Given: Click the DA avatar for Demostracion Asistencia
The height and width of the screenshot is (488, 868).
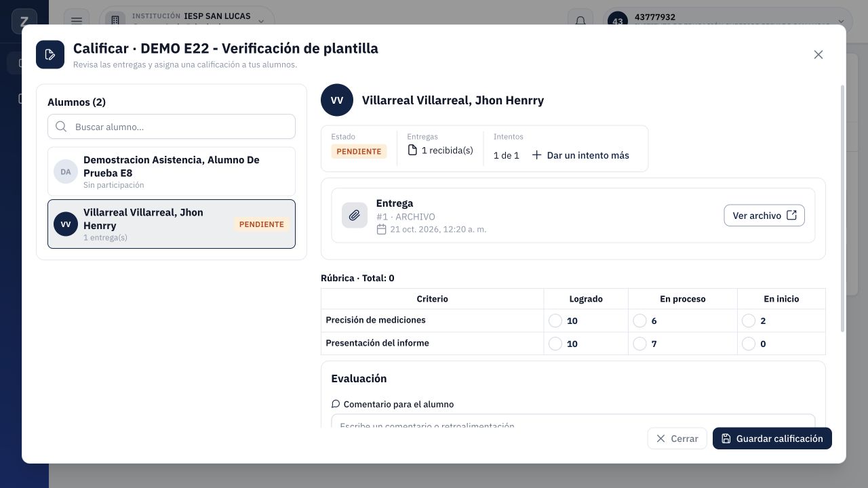Looking at the screenshot, I should click(x=66, y=171).
